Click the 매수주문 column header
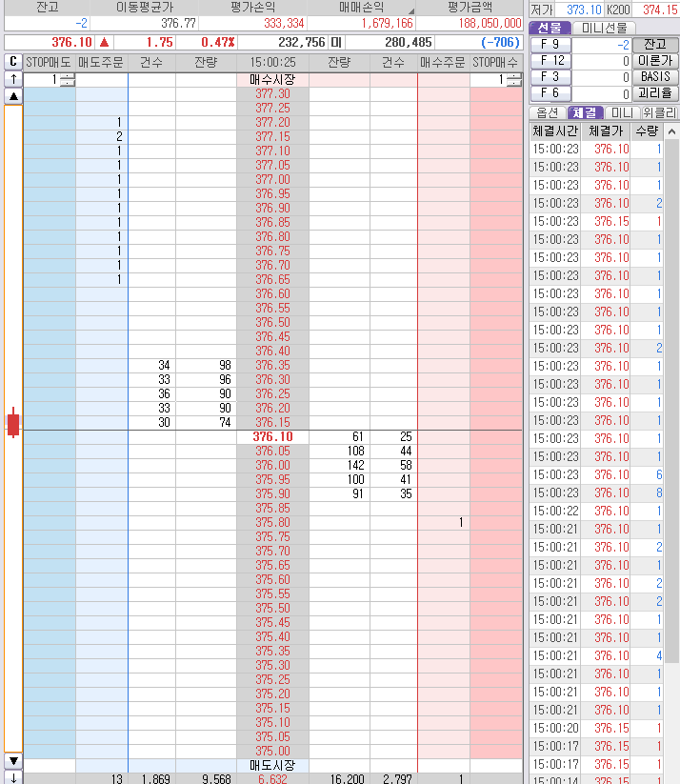This screenshot has width=680, height=784. tap(443, 63)
